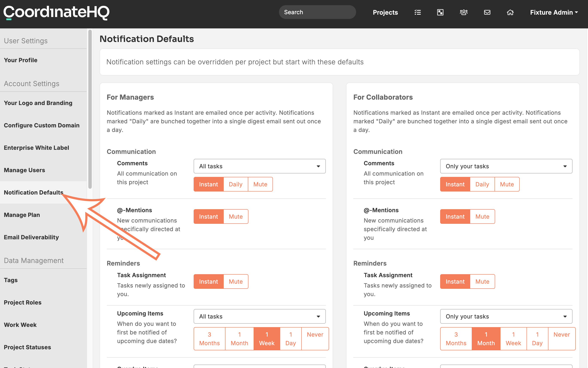
Task: Set Collaborators @-Mentions to Instant
Action: click(x=455, y=217)
